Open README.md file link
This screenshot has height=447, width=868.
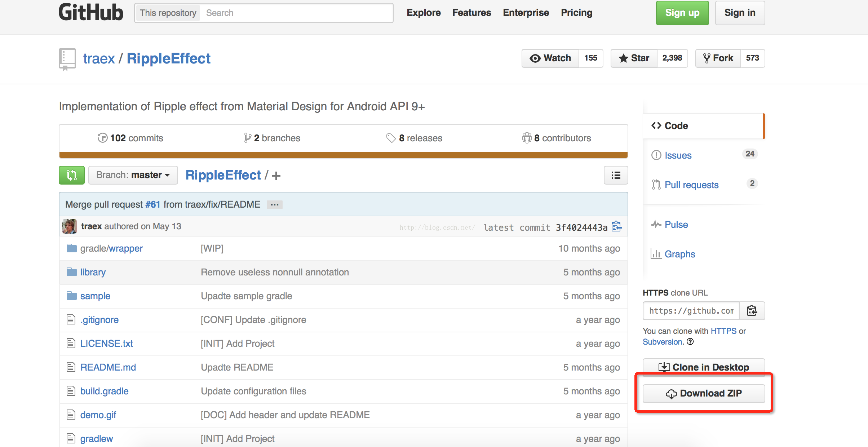pos(108,367)
